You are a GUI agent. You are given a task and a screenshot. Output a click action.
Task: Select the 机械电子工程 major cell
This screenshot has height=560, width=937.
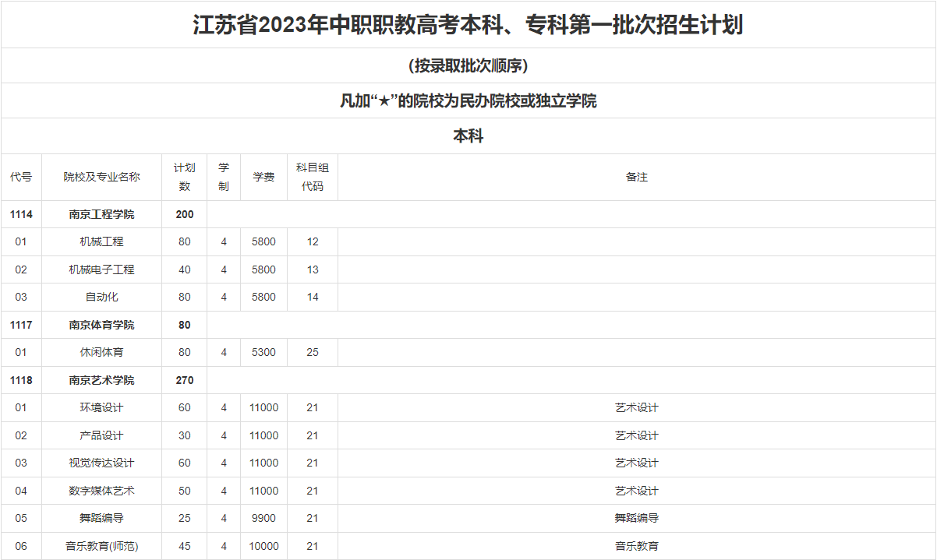tap(101, 269)
